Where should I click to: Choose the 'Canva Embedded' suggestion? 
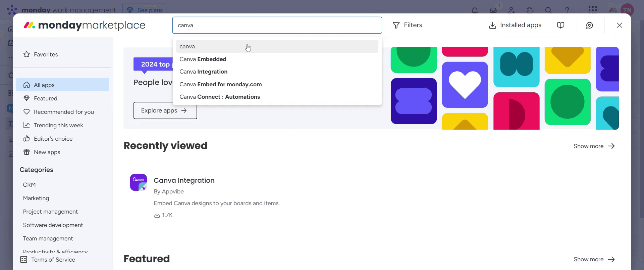tap(277, 59)
